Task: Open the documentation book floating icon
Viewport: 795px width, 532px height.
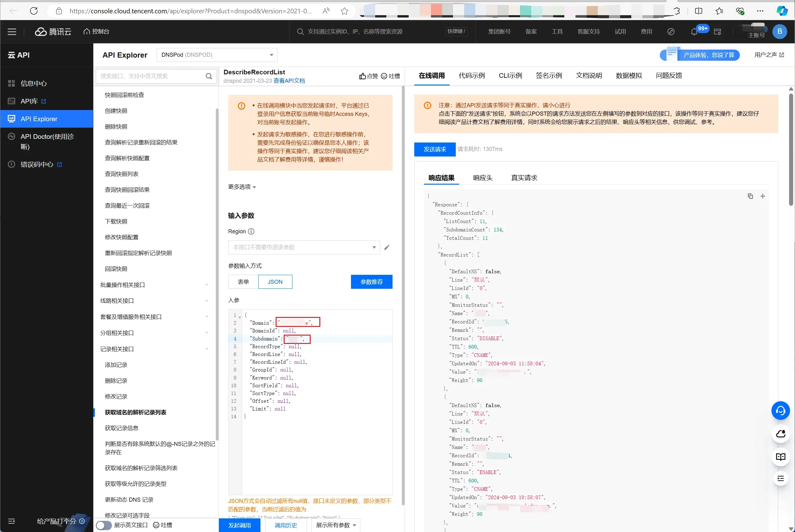Action: point(780,457)
